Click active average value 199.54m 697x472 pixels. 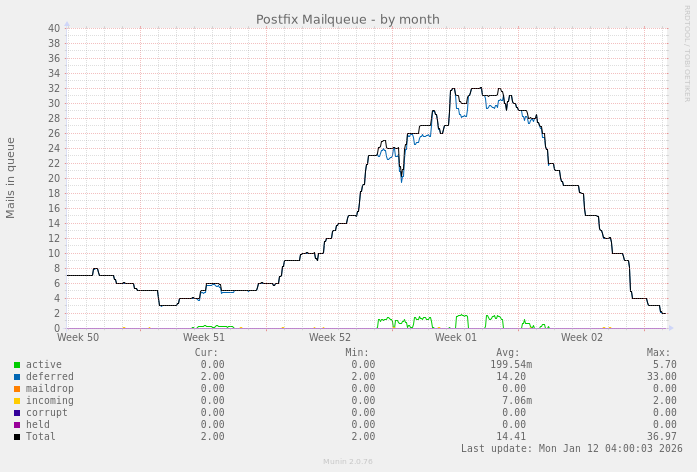[x=511, y=364]
